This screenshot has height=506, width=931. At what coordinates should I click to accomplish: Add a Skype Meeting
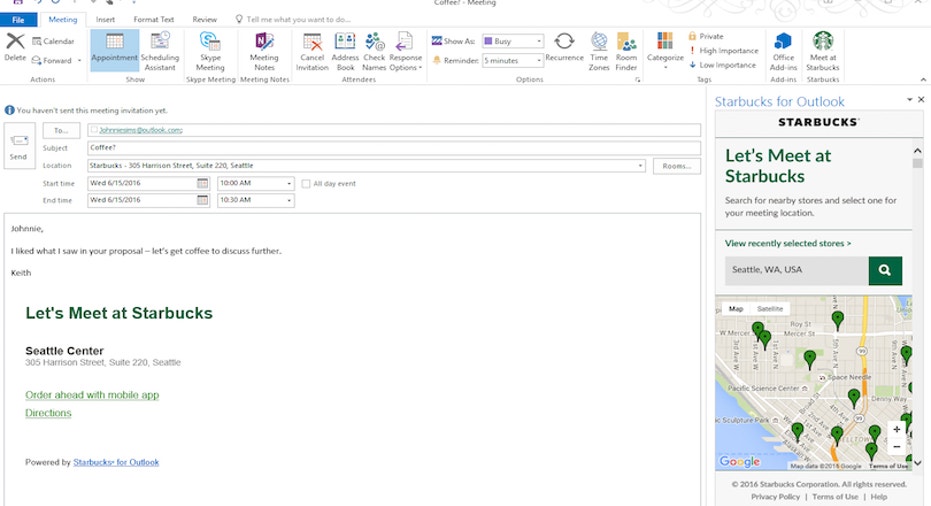coord(210,51)
